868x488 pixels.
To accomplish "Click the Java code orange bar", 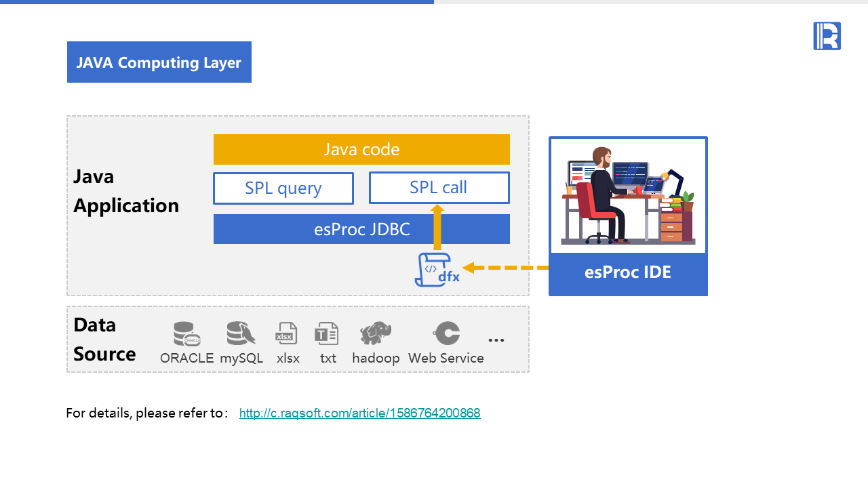I will click(361, 149).
